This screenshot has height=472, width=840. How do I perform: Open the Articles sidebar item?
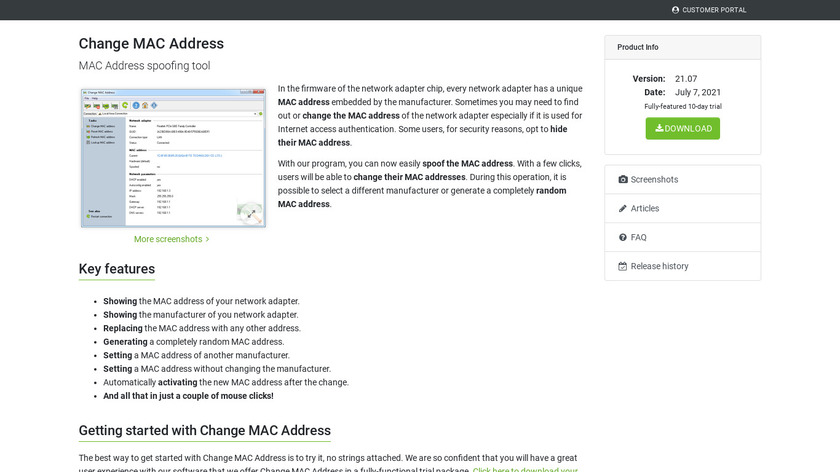[682, 208]
